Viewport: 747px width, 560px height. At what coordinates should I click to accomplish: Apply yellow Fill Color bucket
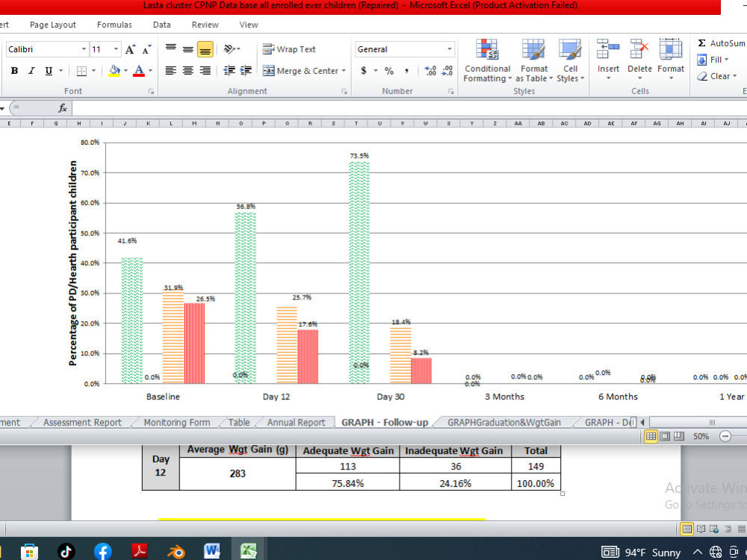click(x=114, y=71)
